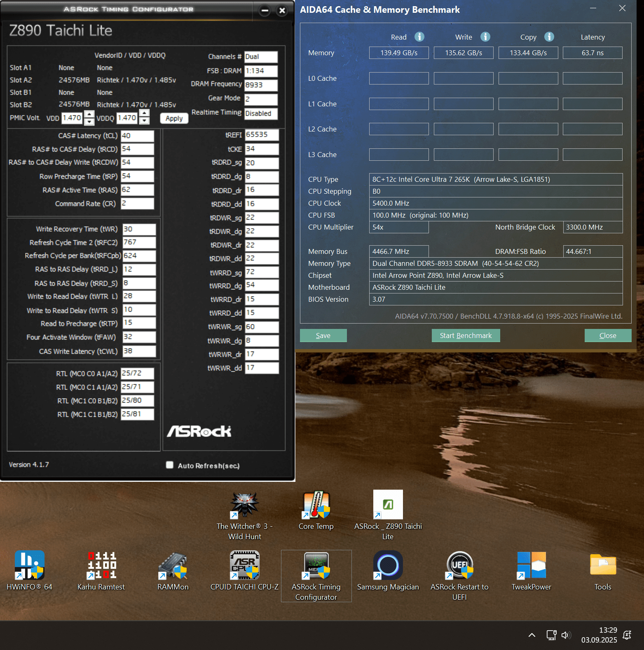Click the Close button in AIDA64
Viewport: 644px width, 650px height.
coord(608,336)
